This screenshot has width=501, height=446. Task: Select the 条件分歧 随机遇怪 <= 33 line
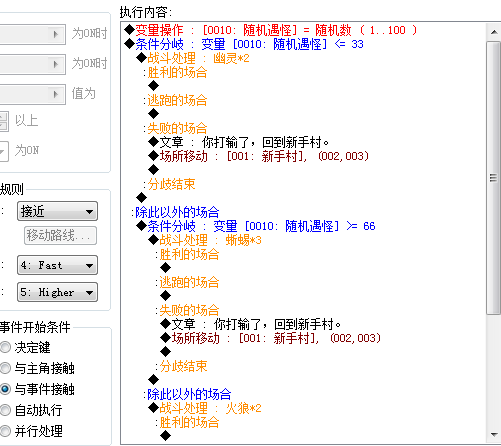click(244, 44)
